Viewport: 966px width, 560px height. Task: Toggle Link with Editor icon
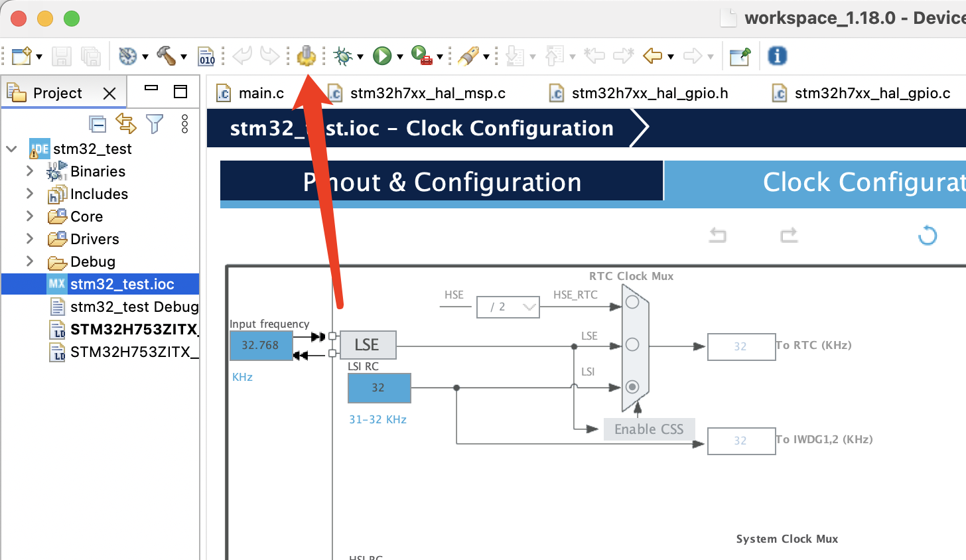tap(125, 123)
